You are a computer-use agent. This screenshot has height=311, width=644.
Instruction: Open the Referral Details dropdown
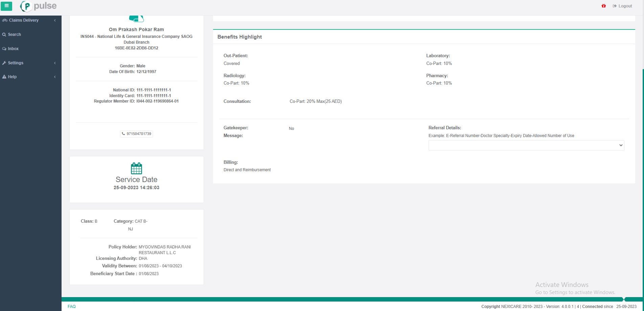(526, 145)
